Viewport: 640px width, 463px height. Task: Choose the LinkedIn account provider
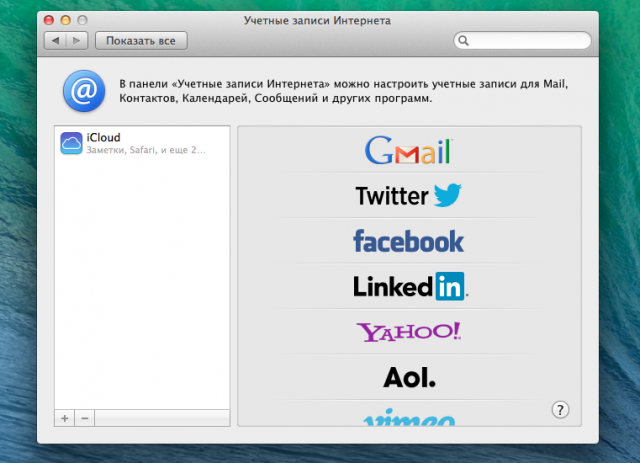(x=409, y=286)
